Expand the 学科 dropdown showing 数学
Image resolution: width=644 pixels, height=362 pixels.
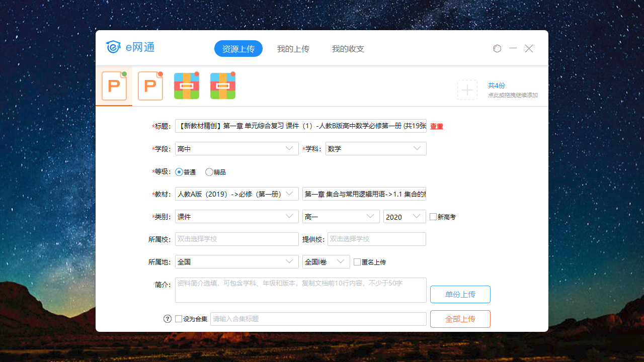tap(376, 148)
